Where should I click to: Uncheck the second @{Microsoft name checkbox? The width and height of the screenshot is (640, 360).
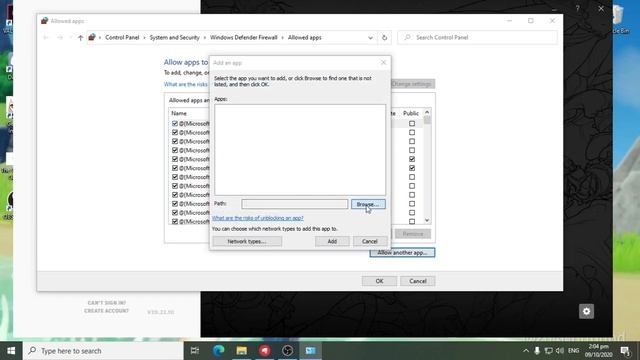(x=175, y=132)
